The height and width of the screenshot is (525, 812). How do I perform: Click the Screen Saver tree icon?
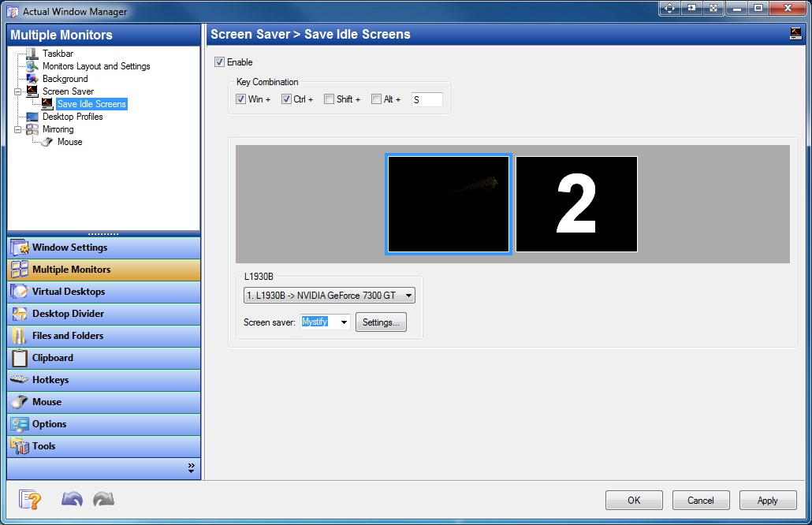coord(32,91)
